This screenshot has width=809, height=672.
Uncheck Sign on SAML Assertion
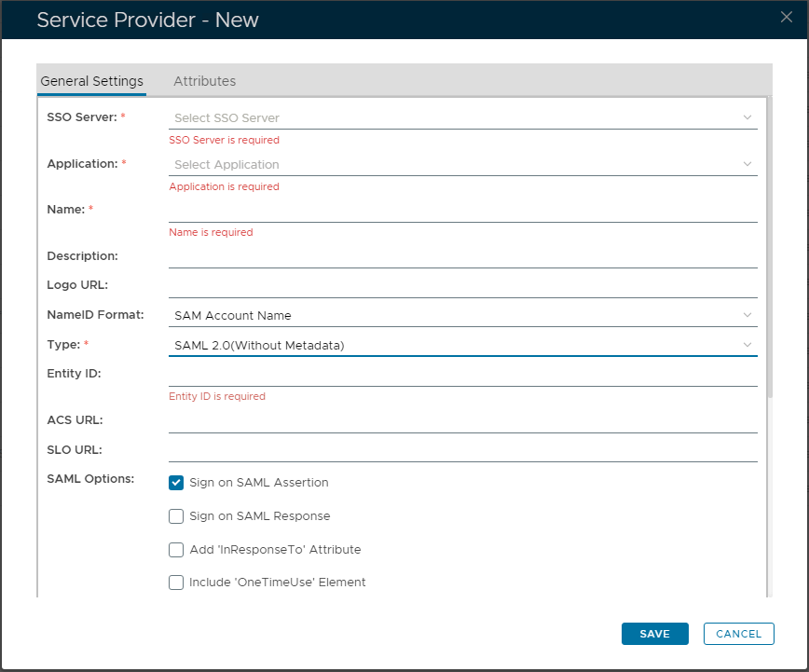(176, 483)
